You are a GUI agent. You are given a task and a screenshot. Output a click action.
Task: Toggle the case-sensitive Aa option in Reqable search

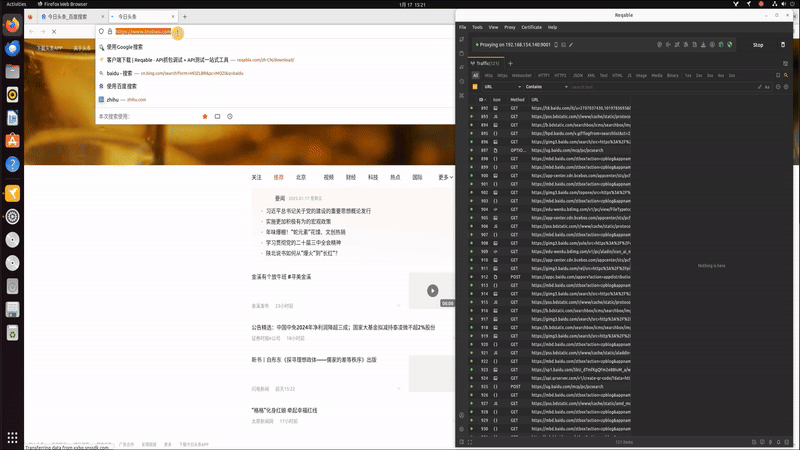pos(767,87)
